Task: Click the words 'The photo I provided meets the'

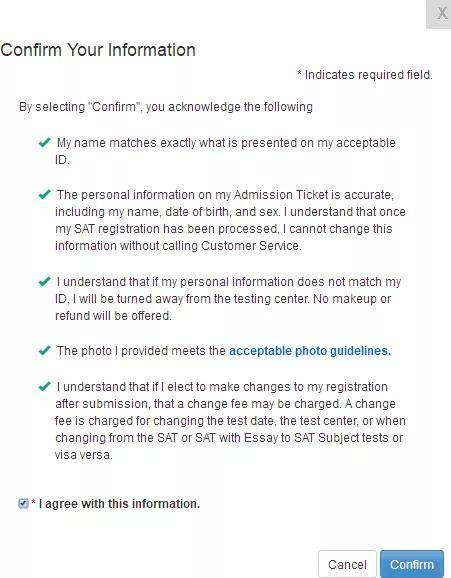Action: pos(141,351)
